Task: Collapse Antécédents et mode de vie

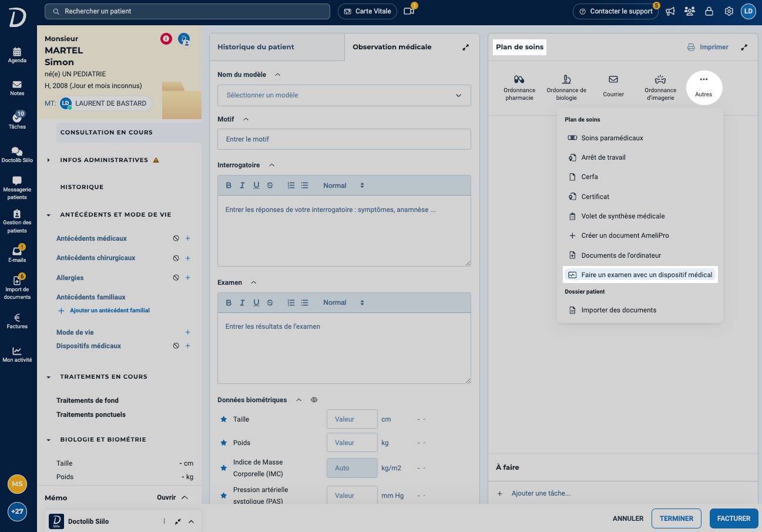Action: tap(49, 215)
